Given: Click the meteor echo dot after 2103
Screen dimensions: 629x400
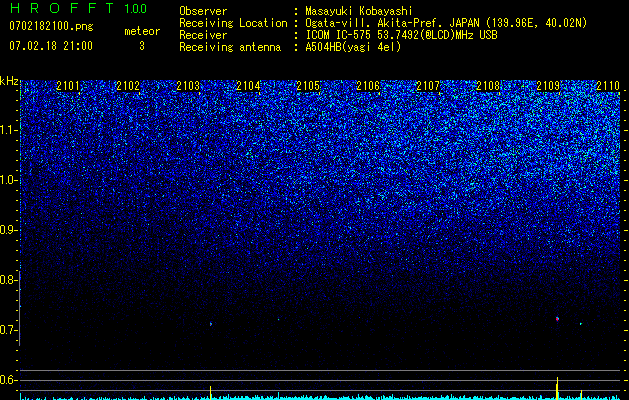Looking at the screenshot, I should (211, 324).
